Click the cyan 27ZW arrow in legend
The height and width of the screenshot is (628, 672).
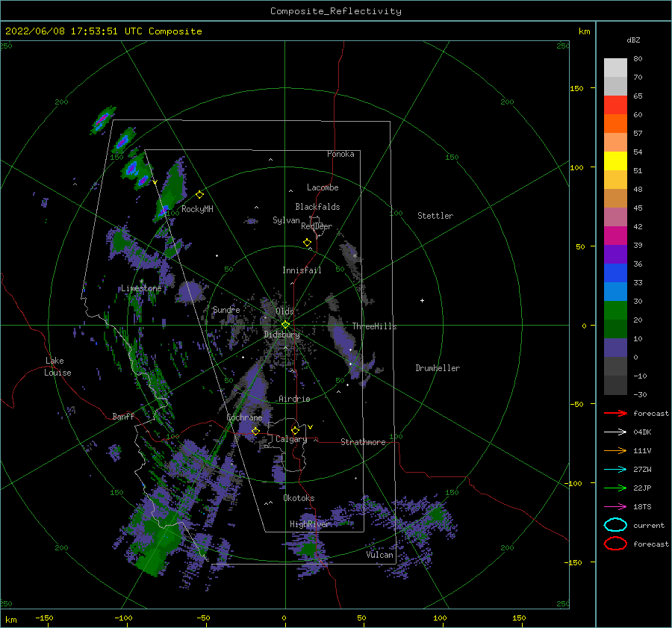(615, 470)
